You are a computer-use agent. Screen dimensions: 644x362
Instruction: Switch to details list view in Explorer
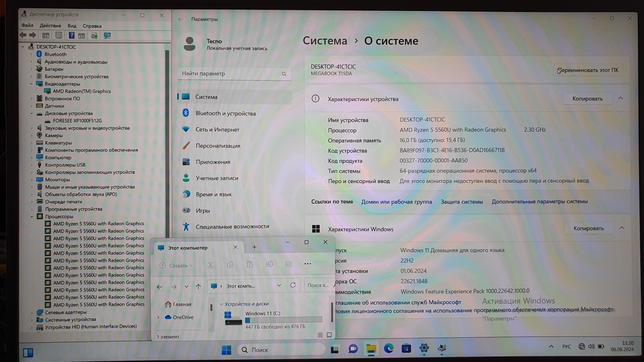tap(320, 335)
